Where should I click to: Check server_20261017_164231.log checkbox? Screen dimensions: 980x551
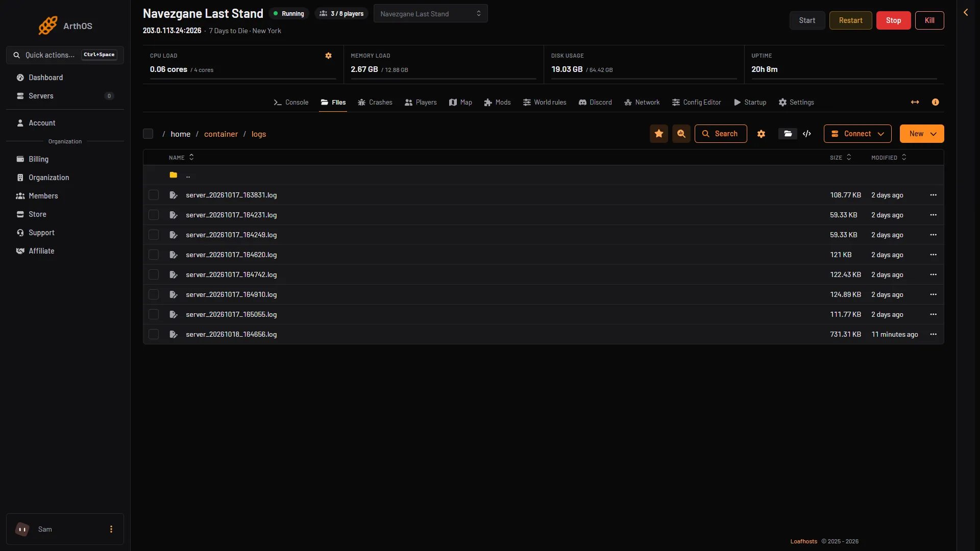click(154, 215)
